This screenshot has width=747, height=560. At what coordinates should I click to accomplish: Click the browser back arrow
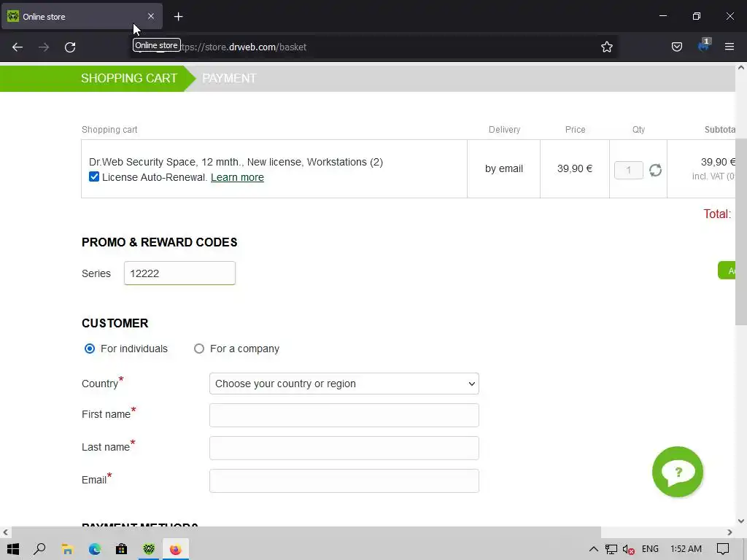18,47
